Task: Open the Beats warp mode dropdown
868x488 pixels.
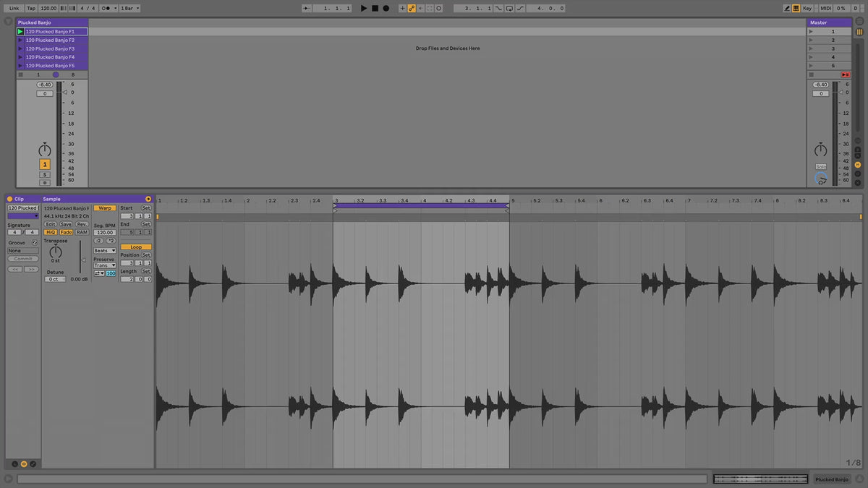Action: point(105,251)
